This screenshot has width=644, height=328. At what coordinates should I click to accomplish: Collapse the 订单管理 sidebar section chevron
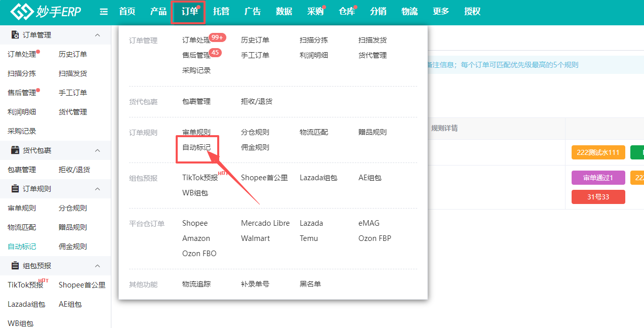(x=98, y=35)
